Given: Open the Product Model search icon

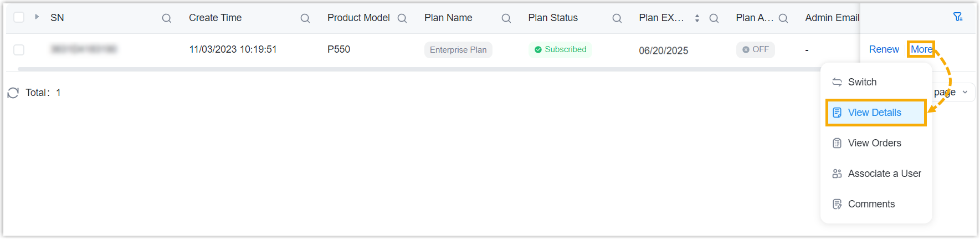Looking at the screenshot, I should pyautogui.click(x=402, y=18).
